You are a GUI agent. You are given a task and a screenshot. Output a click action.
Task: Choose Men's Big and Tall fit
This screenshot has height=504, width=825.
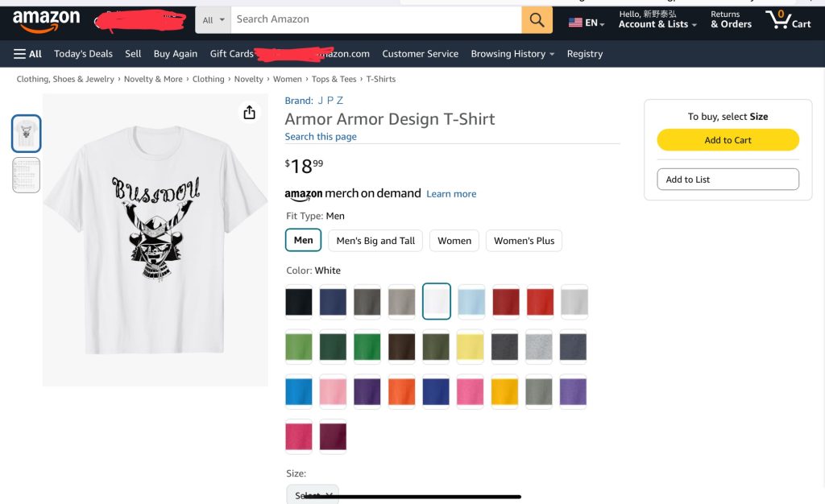(375, 241)
